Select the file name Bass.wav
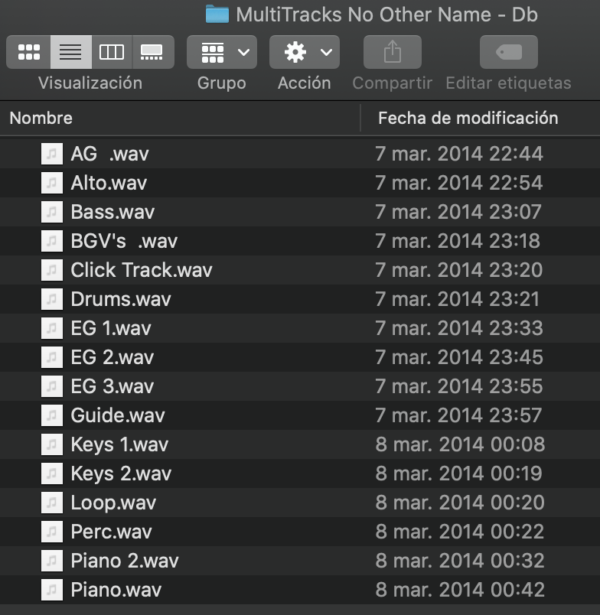600x615 pixels. pos(113,212)
